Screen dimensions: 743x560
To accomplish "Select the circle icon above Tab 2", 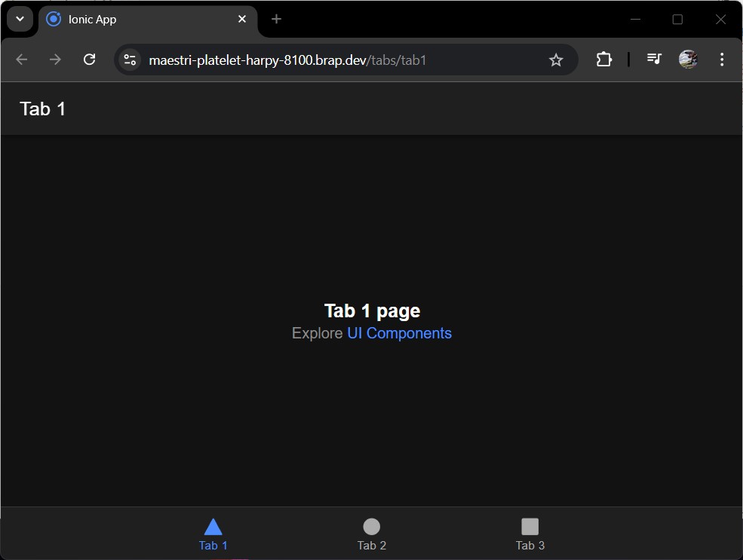I will point(371,526).
